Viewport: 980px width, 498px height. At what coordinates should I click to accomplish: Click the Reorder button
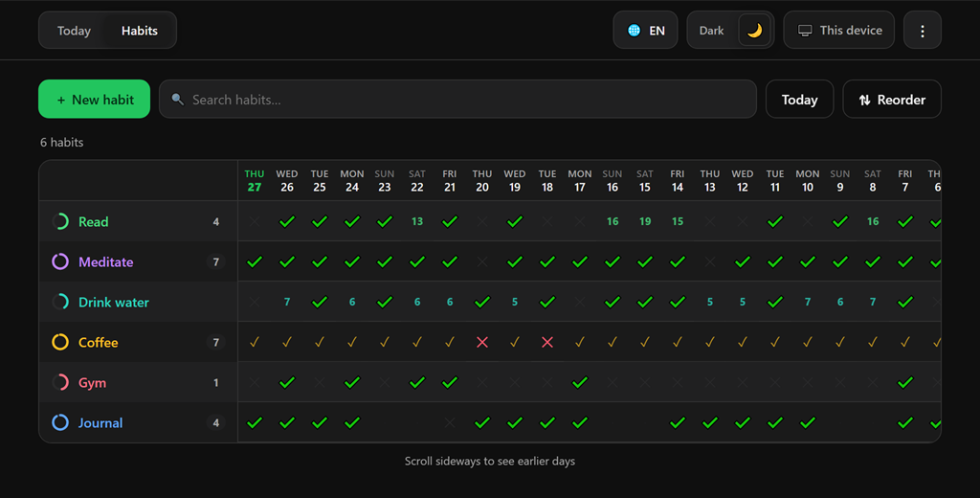pyautogui.click(x=892, y=100)
